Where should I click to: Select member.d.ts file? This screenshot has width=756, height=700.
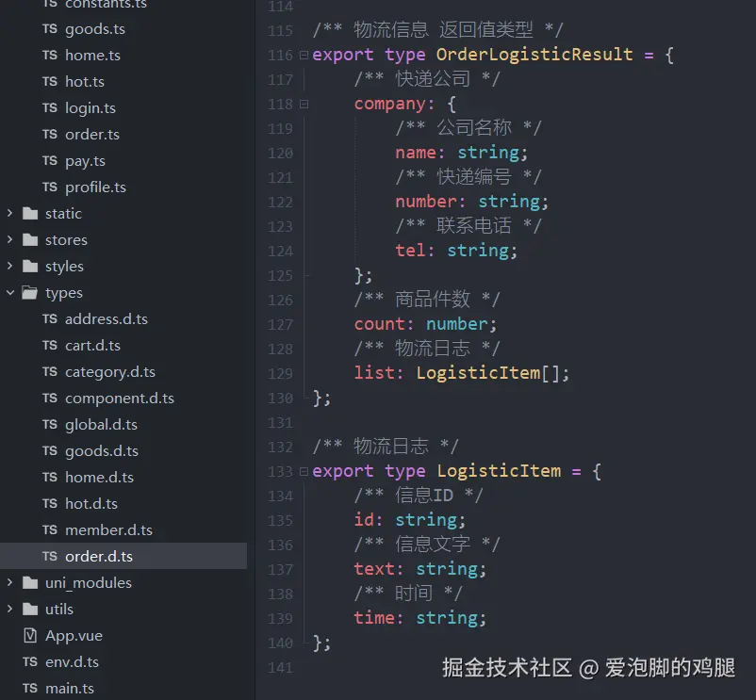[x=108, y=529]
